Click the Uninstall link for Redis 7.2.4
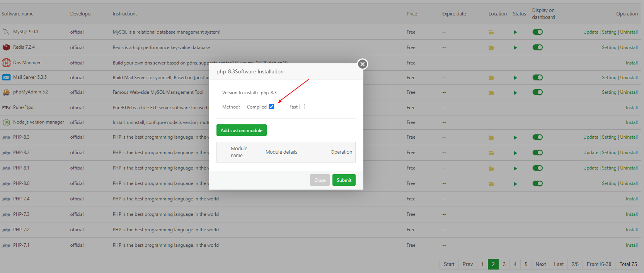 pyautogui.click(x=629, y=47)
